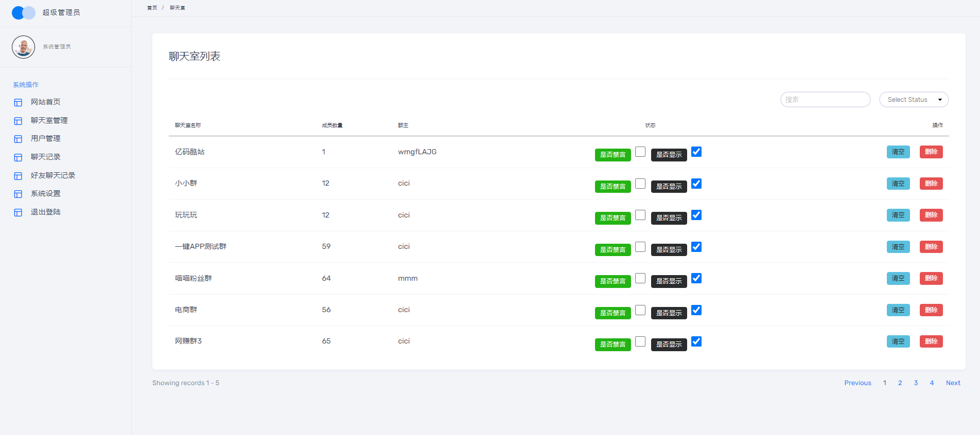Viewport: 980px width, 435px height.
Task: Enable the 是否禁言 checkbox for 亿码酷站
Action: click(640, 152)
